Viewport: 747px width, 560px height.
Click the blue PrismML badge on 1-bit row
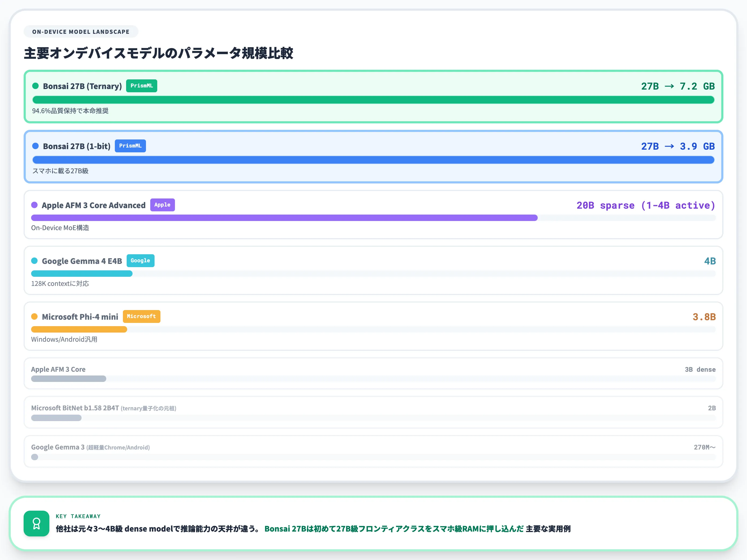pyautogui.click(x=130, y=146)
